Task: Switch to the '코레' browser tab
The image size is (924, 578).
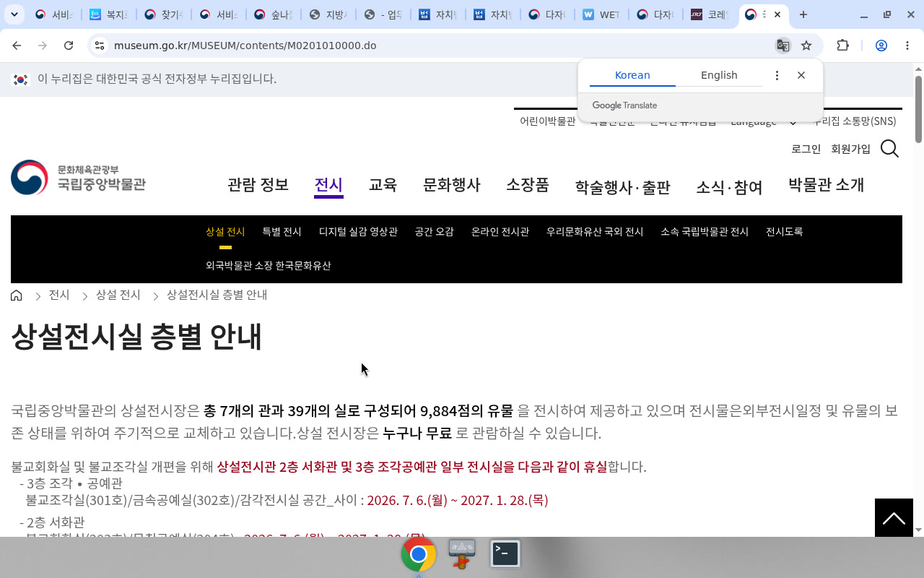Action: click(710, 14)
